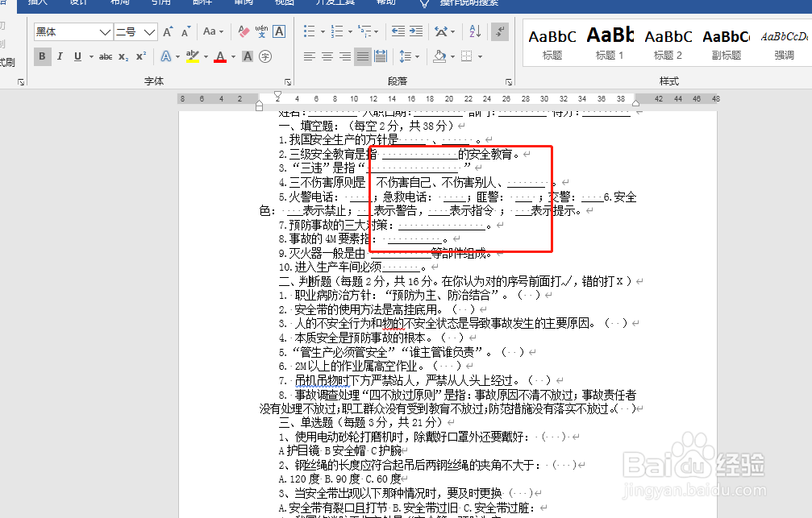Decrease paragraph indent
812x518 pixels.
click(398, 31)
